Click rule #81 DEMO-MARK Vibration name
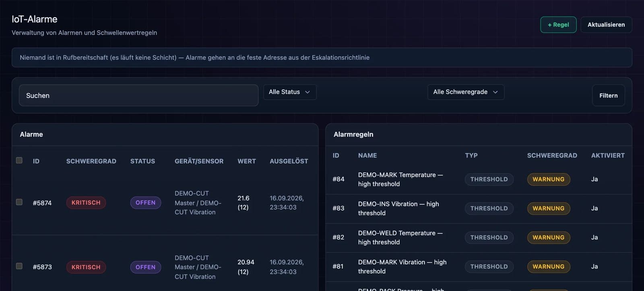 click(402, 266)
